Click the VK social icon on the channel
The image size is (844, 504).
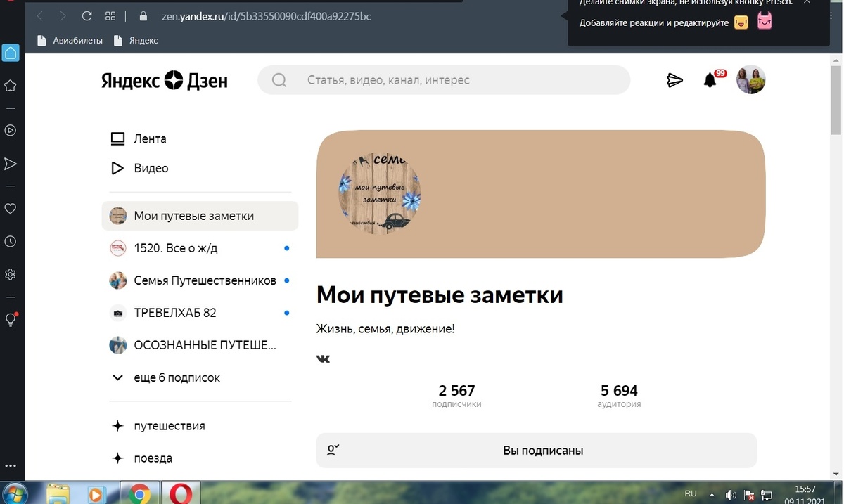click(x=323, y=358)
